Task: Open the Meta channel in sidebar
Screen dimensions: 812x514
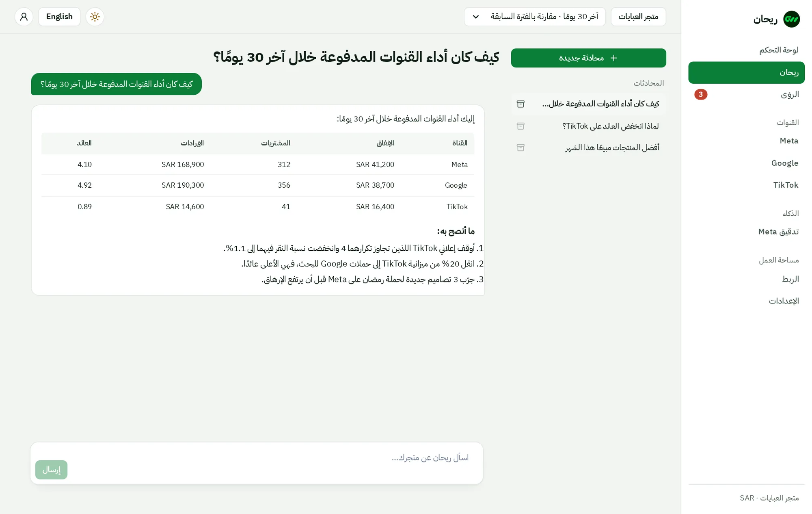Action: point(746,141)
